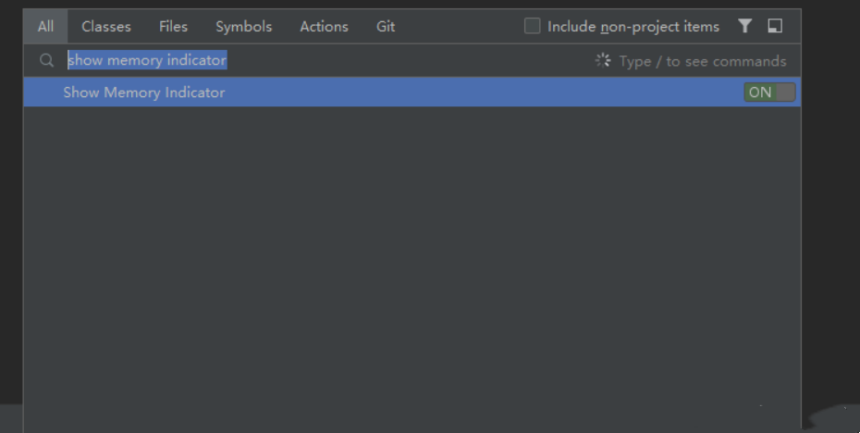
Task: Switch to the Classes tab
Action: tap(106, 26)
